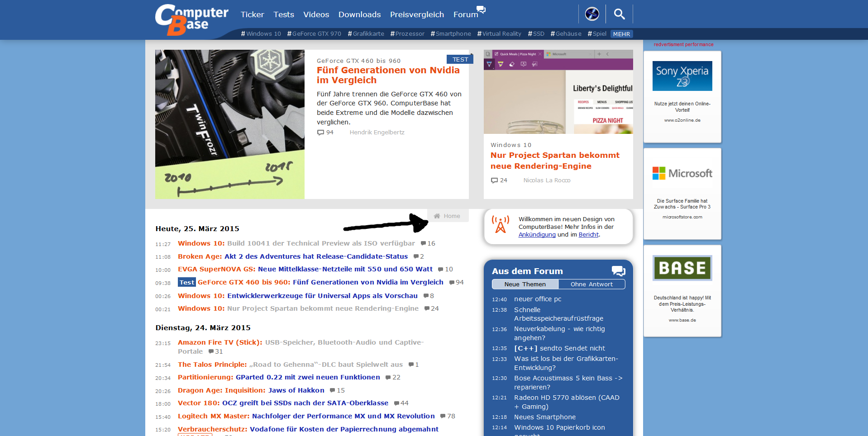The width and height of the screenshot is (868, 436).
Task: Click comment count 16 next to Windows 10 Build
Action: (x=428, y=243)
